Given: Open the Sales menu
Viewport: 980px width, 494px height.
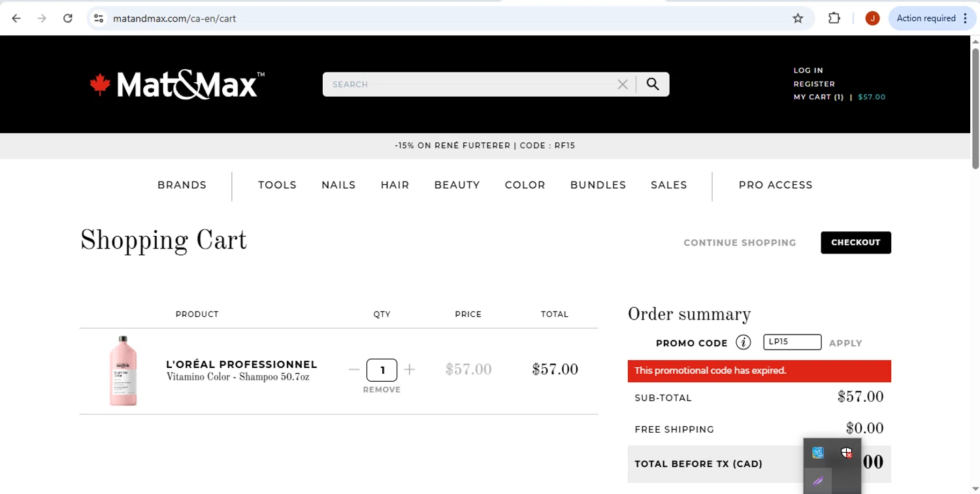Looking at the screenshot, I should (669, 185).
